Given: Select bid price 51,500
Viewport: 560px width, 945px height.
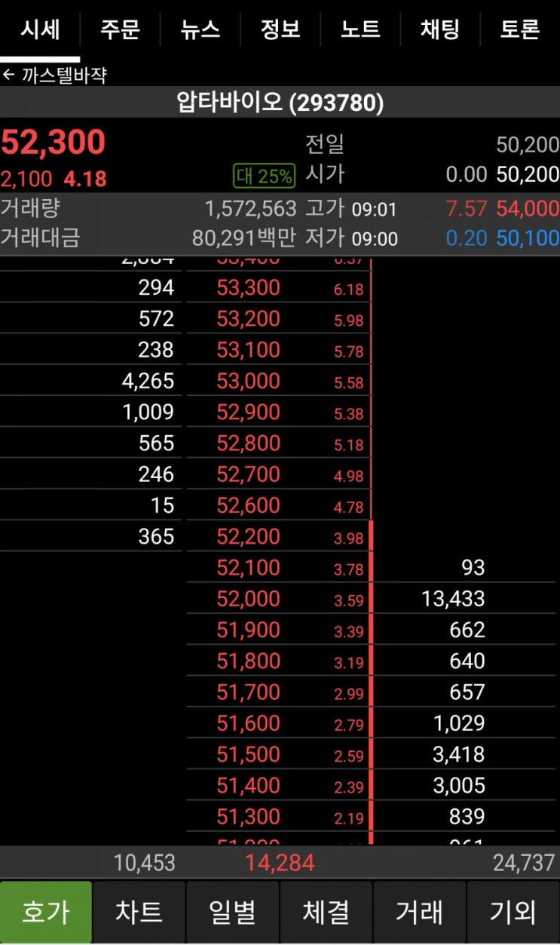Looking at the screenshot, I should (x=248, y=754).
